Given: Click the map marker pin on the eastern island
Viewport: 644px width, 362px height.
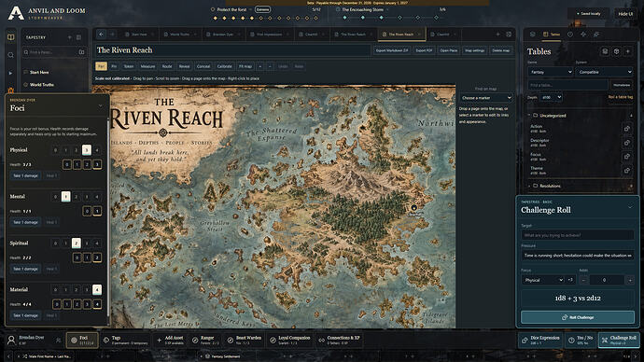Looking at the screenshot, I should pyautogui.click(x=414, y=208).
